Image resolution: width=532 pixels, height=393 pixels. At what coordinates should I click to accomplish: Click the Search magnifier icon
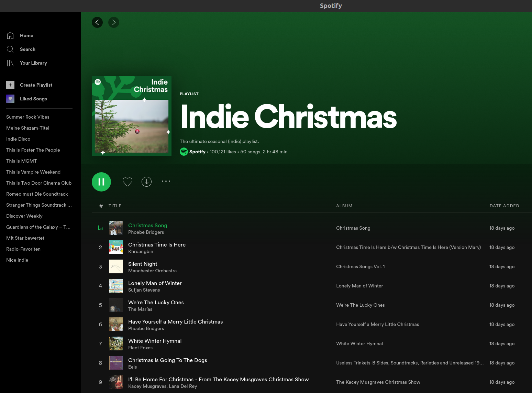(x=10, y=49)
